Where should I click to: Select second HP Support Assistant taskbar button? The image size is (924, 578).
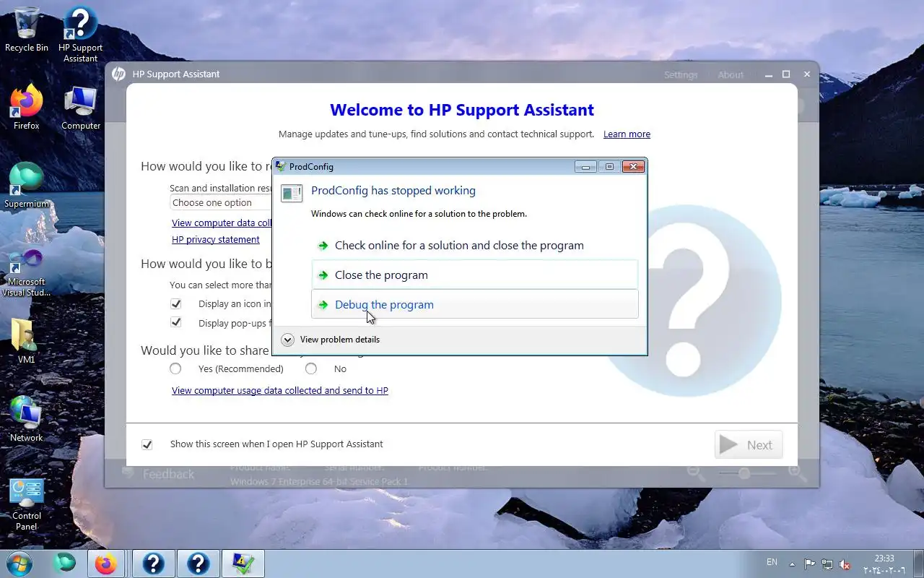[198, 564]
